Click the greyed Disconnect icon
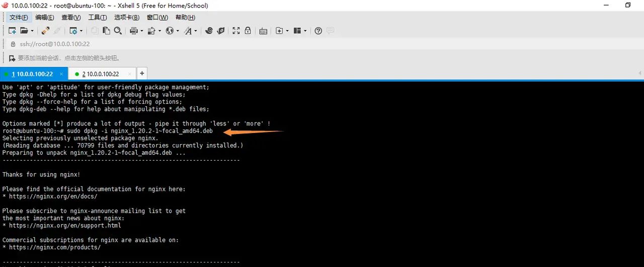Screen dimensions: 644x267 (x=57, y=31)
